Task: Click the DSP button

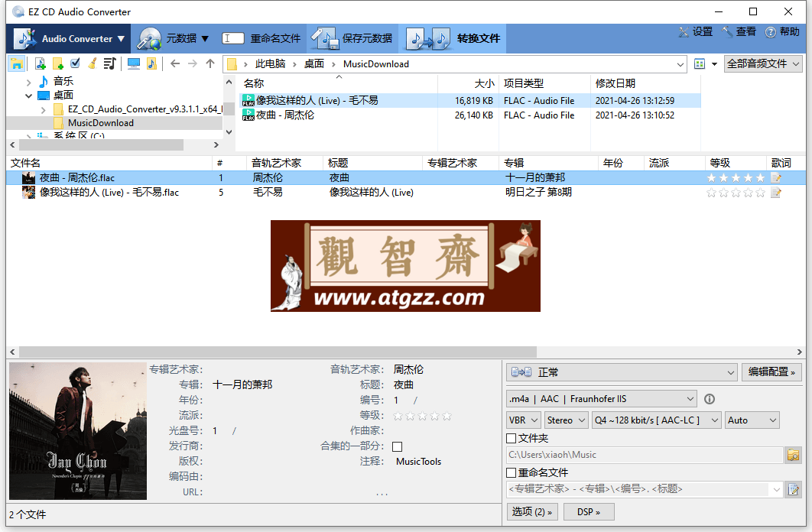Action: (x=589, y=512)
